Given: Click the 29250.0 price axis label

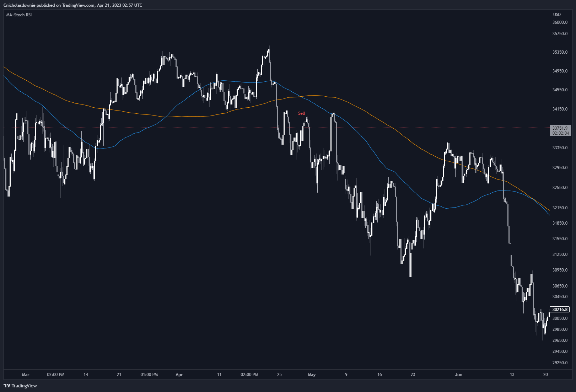Looking at the screenshot, I should (x=560, y=363).
